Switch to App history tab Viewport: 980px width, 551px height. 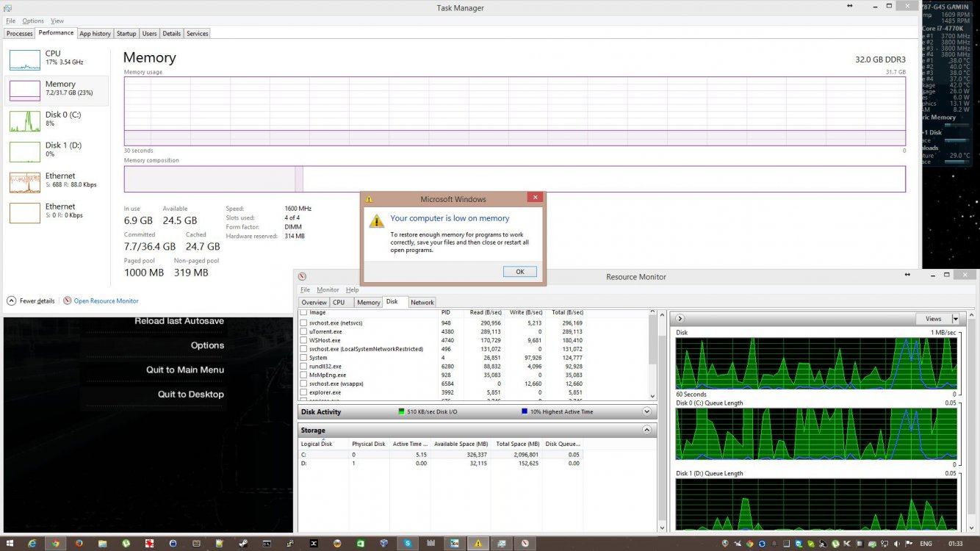pos(95,34)
